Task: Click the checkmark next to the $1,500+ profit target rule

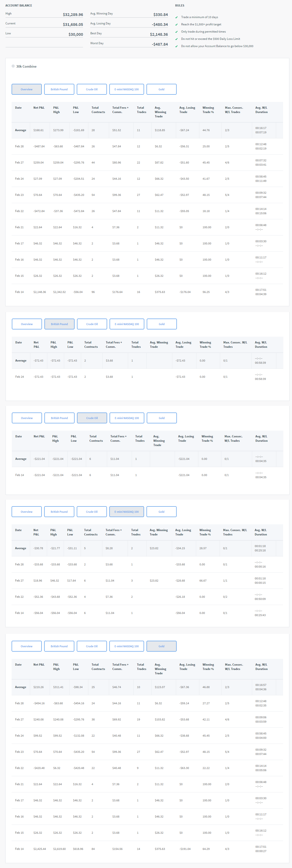Action: (176, 25)
